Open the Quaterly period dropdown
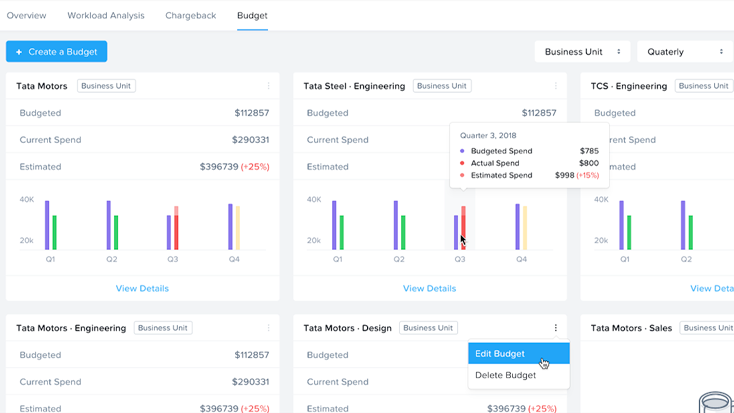The width and height of the screenshot is (734, 413). (x=684, y=52)
